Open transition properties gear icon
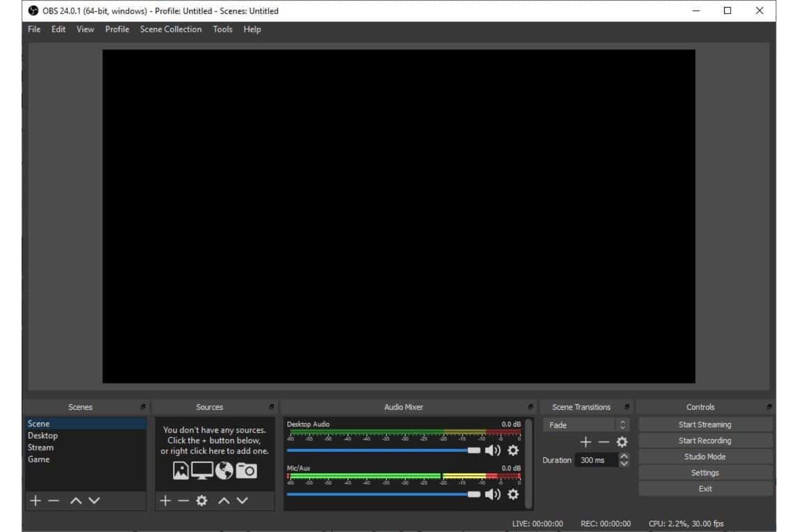 [x=623, y=442]
